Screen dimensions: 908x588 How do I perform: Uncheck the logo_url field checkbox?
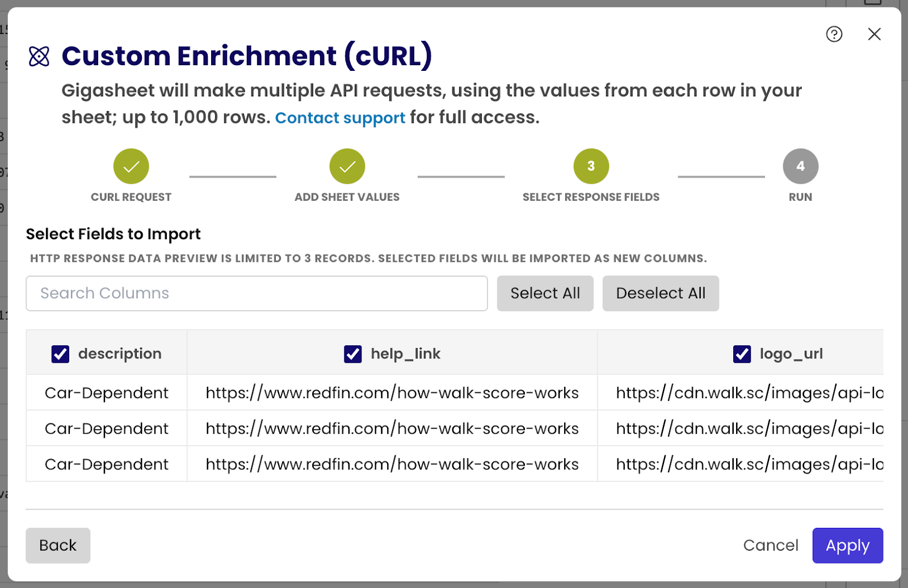point(742,354)
